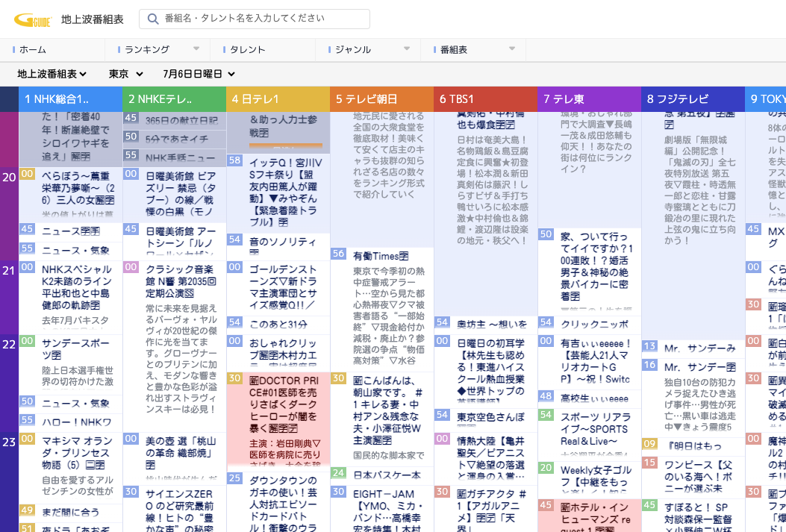Click the search magnifier icon
Image resolution: width=786 pixels, height=532 pixels.
[153, 19]
